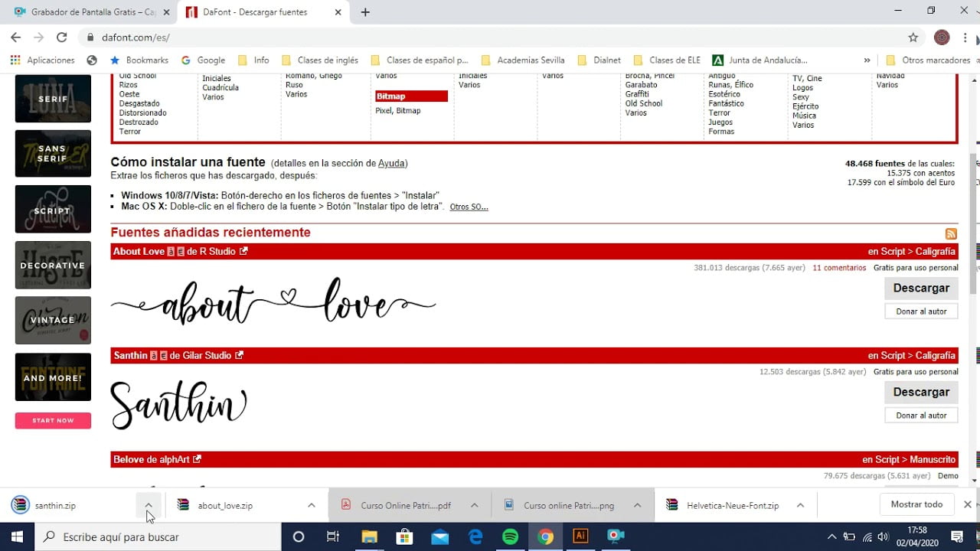This screenshot has width=980, height=551.
Task: Open SCRIPT ad thumbnail
Action: 53,209
